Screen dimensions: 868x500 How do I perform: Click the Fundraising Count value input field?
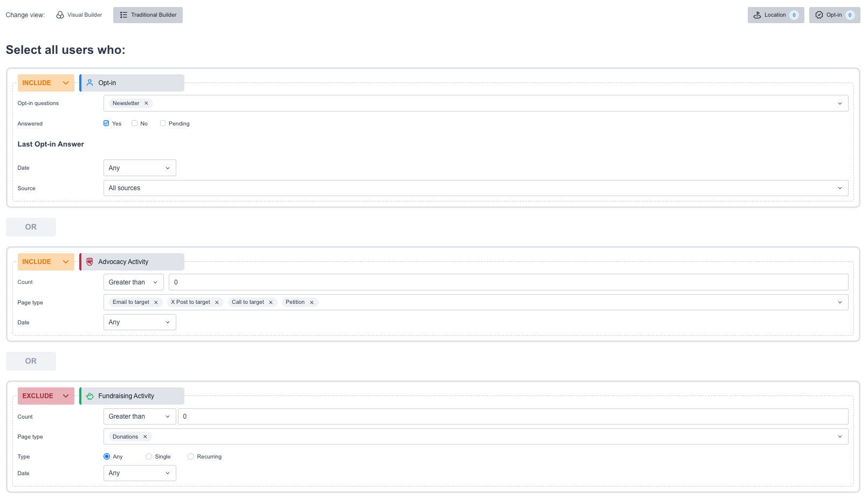(x=512, y=416)
